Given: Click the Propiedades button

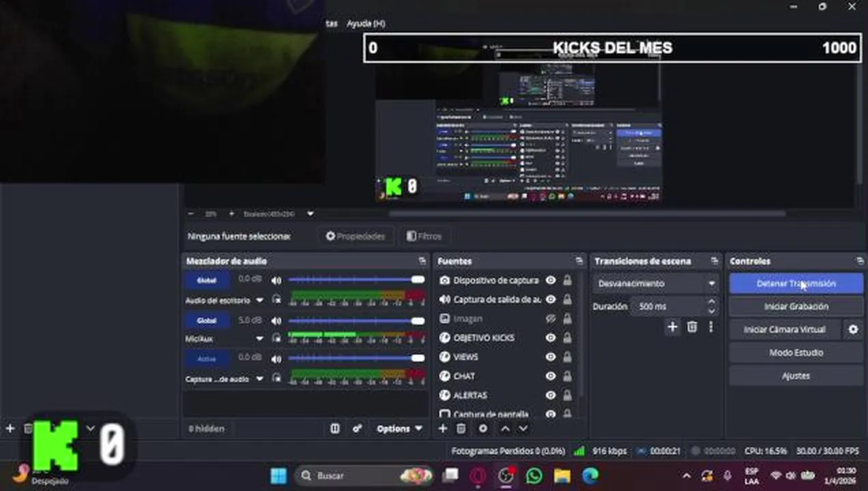Looking at the screenshot, I should (x=355, y=237).
